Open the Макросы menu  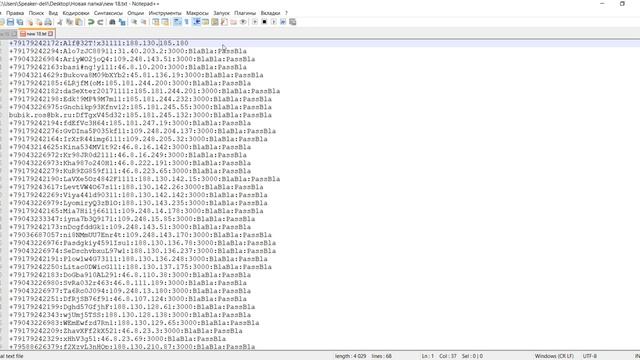(x=197, y=13)
